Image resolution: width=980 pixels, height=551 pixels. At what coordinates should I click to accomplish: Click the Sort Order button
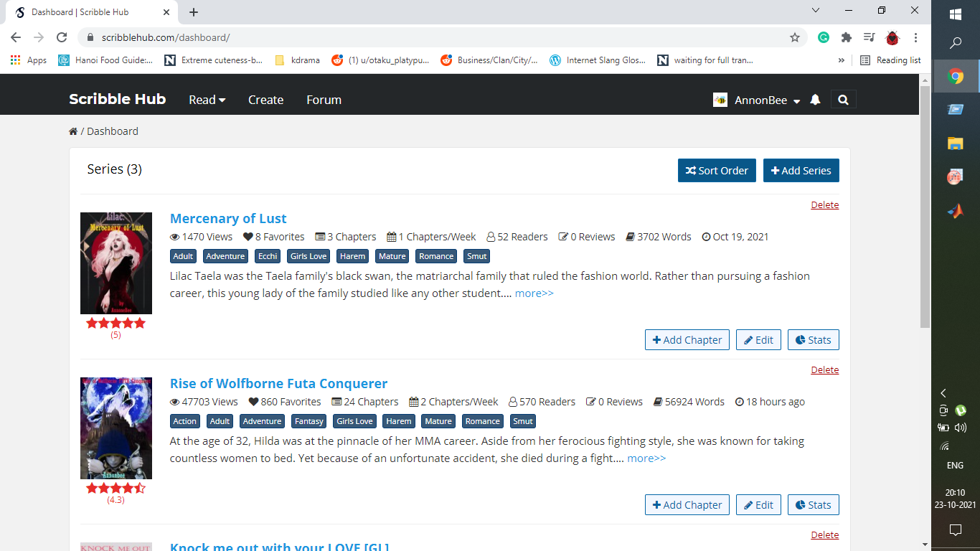716,171
